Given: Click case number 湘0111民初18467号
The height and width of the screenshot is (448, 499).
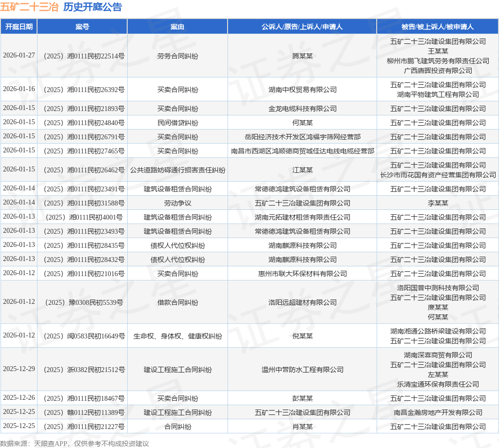Looking at the screenshot, I should click(84, 398).
